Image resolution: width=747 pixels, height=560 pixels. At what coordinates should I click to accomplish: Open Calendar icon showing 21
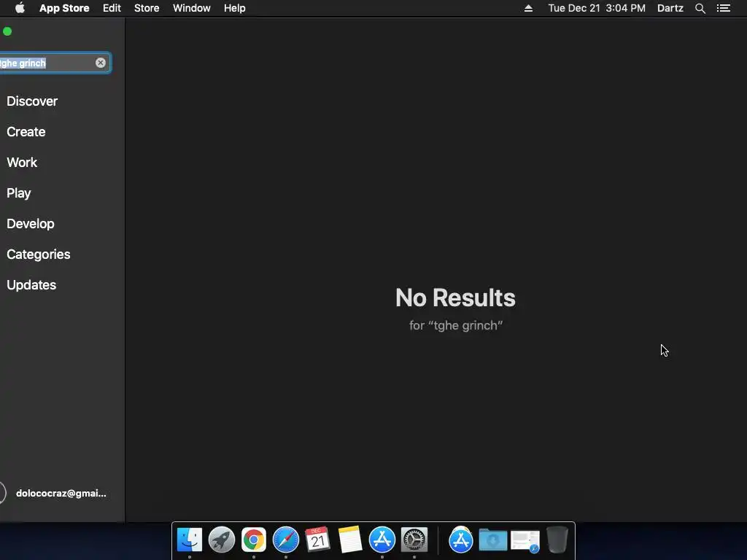coord(318,540)
